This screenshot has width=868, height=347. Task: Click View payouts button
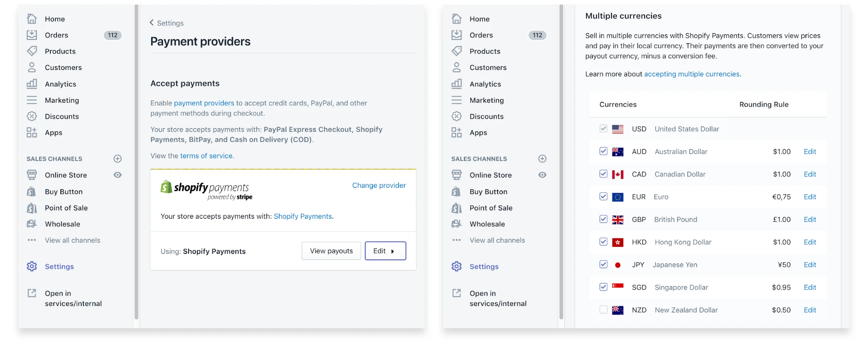coord(331,251)
